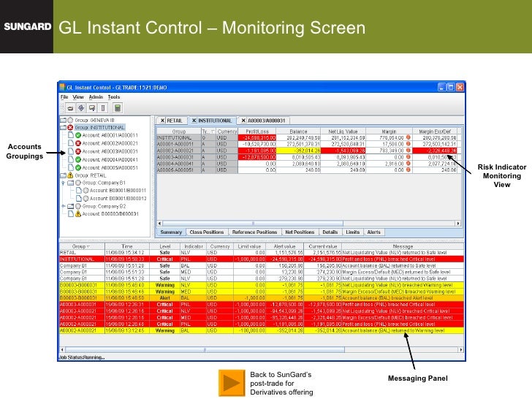
Task: Click the Net Liq. Value column header
Action: click(x=343, y=132)
